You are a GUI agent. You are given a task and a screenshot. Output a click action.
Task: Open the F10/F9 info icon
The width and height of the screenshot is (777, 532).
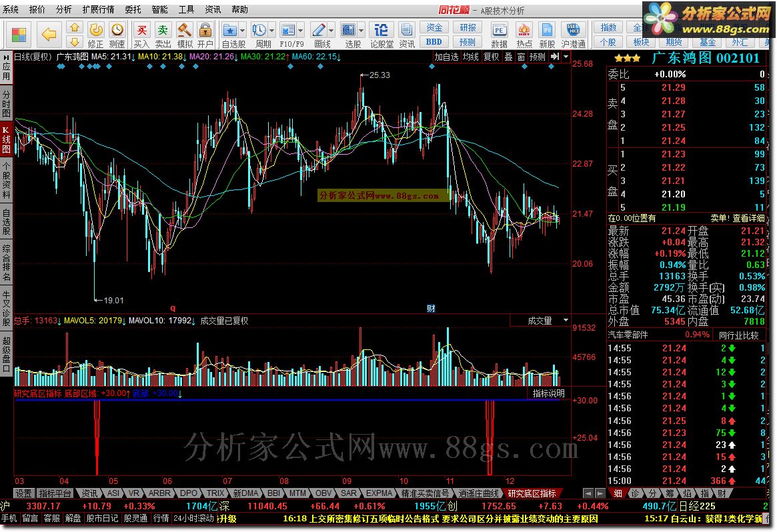(288, 30)
